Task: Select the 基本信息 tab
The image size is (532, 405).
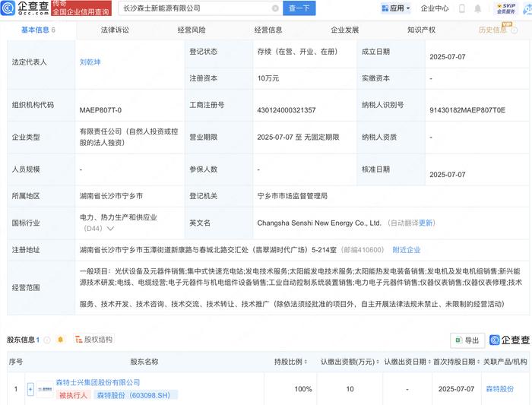Action: coord(38,30)
